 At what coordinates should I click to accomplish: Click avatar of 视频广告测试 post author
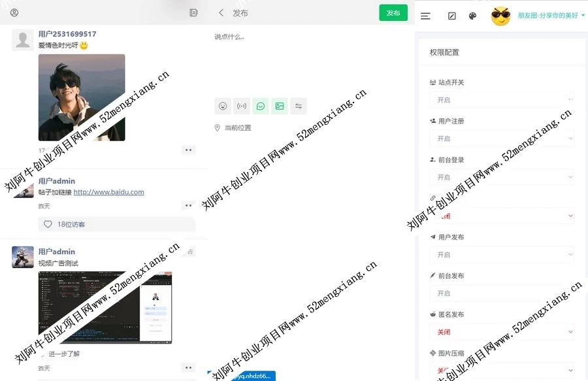(x=22, y=257)
